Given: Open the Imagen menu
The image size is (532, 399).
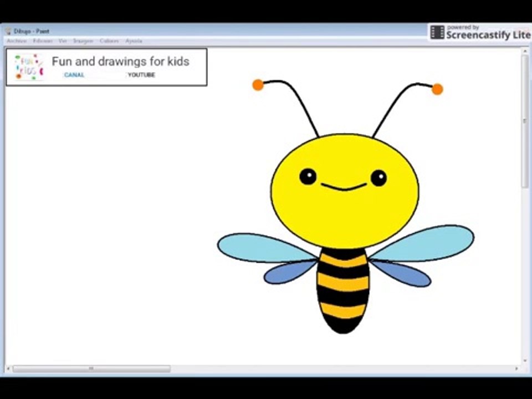Looking at the screenshot, I should (x=83, y=40).
